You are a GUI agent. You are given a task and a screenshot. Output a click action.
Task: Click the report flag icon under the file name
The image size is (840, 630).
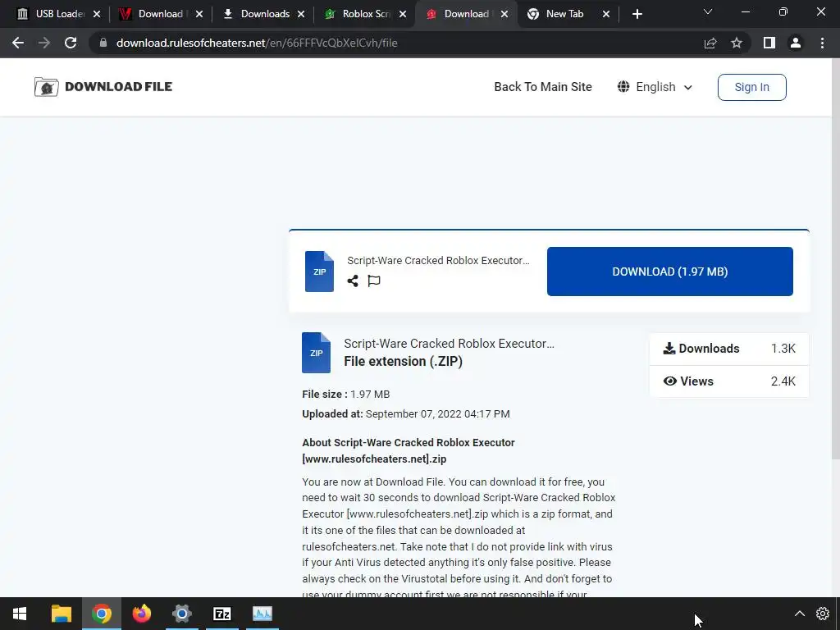click(x=374, y=281)
